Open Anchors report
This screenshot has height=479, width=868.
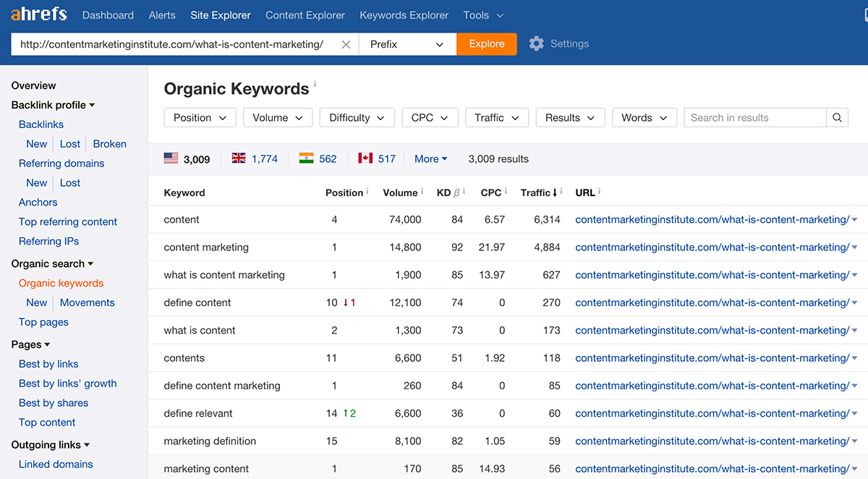(x=38, y=203)
